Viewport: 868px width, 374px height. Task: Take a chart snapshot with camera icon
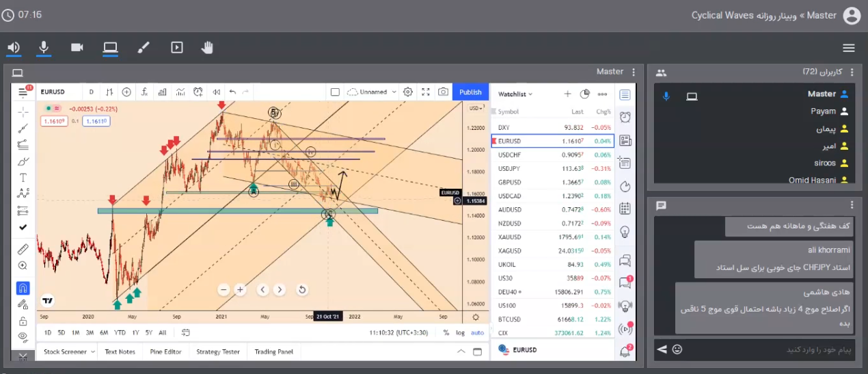[443, 92]
